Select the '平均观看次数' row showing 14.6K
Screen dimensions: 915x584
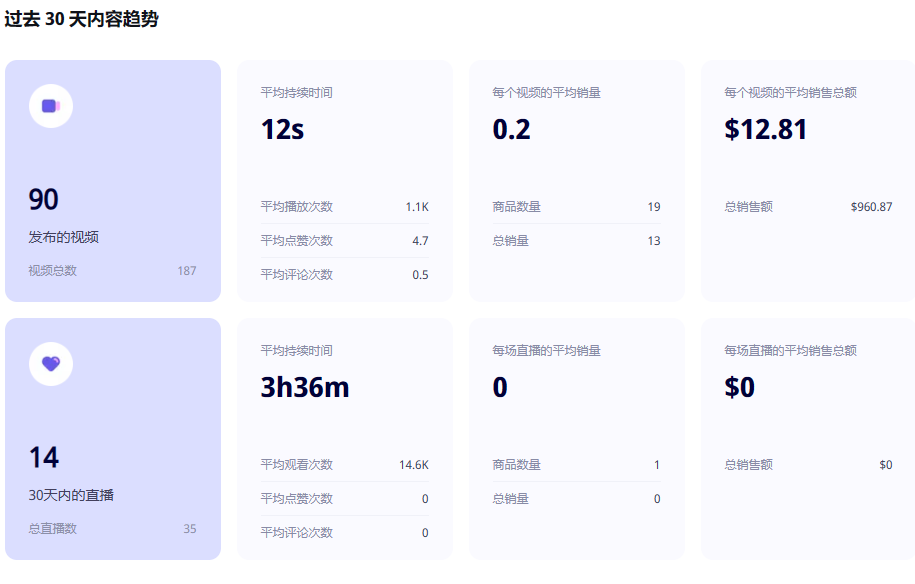tap(344, 465)
